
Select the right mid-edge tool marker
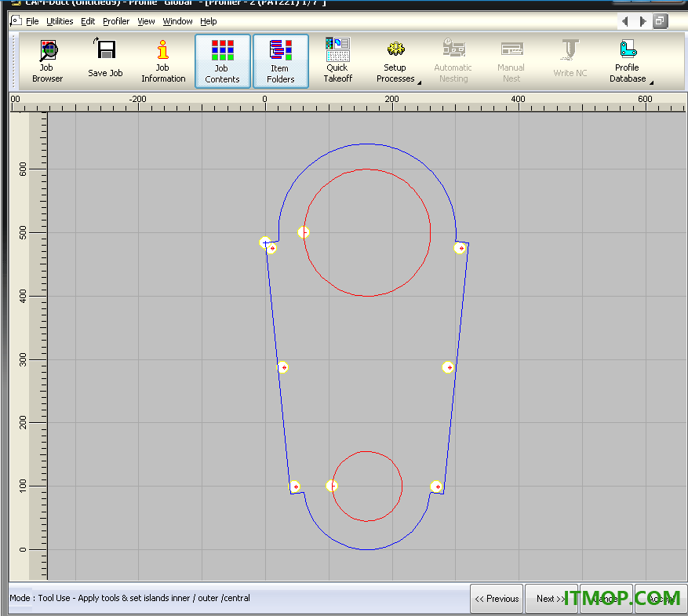pyautogui.click(x=448, y=367)
